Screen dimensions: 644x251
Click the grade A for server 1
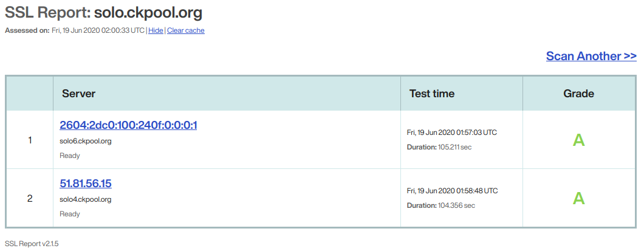tap(578, 140)
